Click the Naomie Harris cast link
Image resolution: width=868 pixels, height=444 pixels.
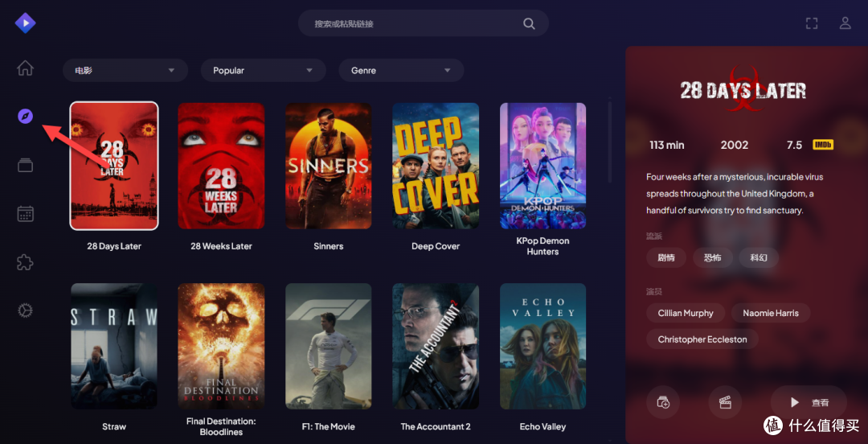pos(771,313)
